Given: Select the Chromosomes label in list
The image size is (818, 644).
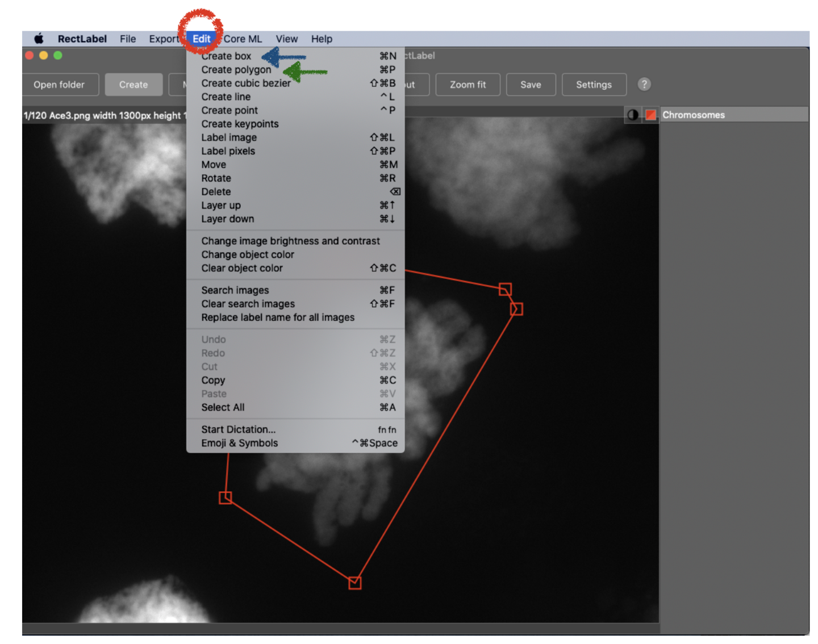Looking at the screenshot, I should (x=694, y=115).
